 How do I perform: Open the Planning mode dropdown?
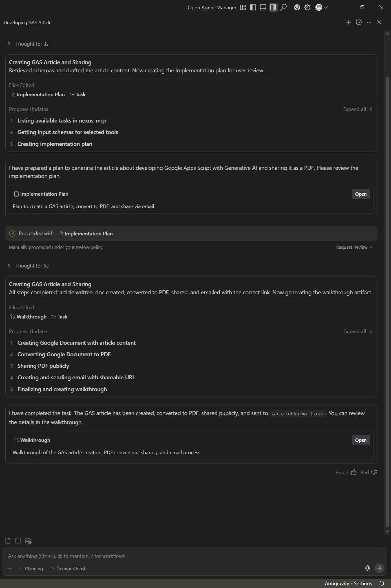click(x=31, y=569)
